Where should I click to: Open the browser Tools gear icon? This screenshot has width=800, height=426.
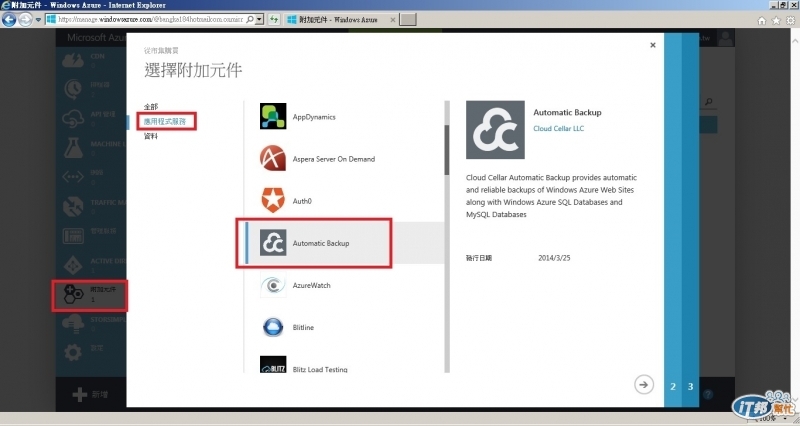790,20
